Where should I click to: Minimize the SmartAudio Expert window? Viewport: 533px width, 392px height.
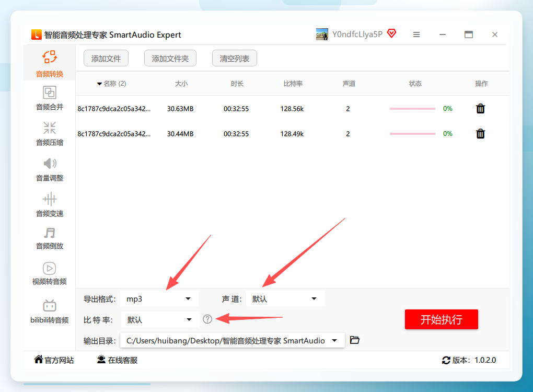click(x=442, y=34)
